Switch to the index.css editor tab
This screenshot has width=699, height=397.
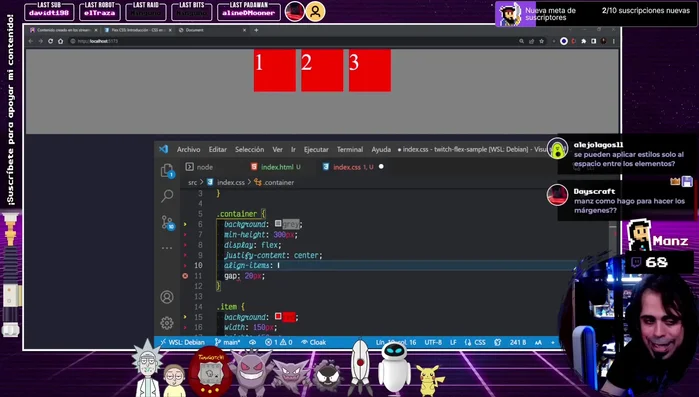[352, 167]
